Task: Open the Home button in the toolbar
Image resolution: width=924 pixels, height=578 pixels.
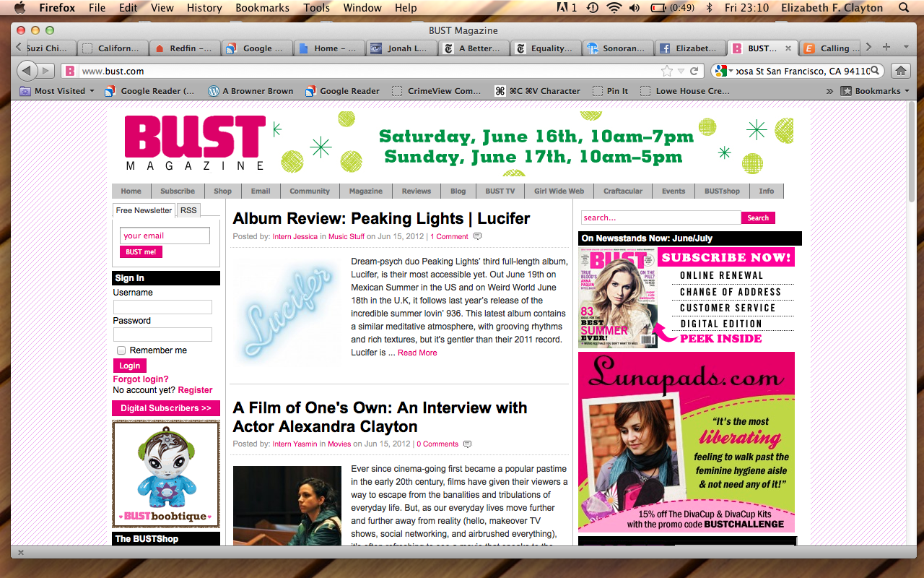Action: pos(900,71)
